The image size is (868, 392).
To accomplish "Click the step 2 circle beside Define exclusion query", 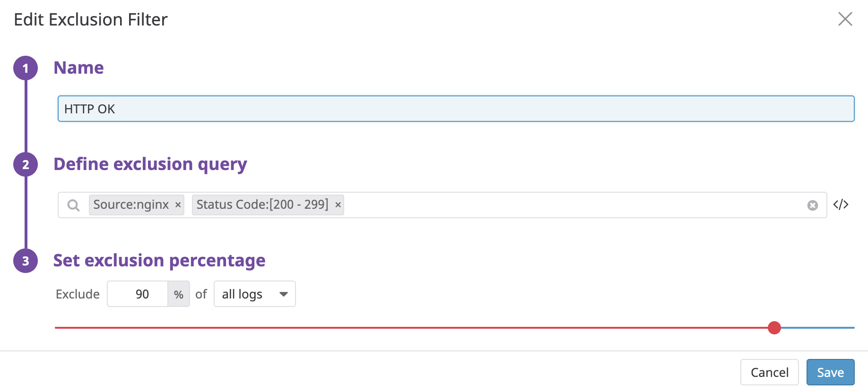I will pyautogui.click(x=26, y=164).
